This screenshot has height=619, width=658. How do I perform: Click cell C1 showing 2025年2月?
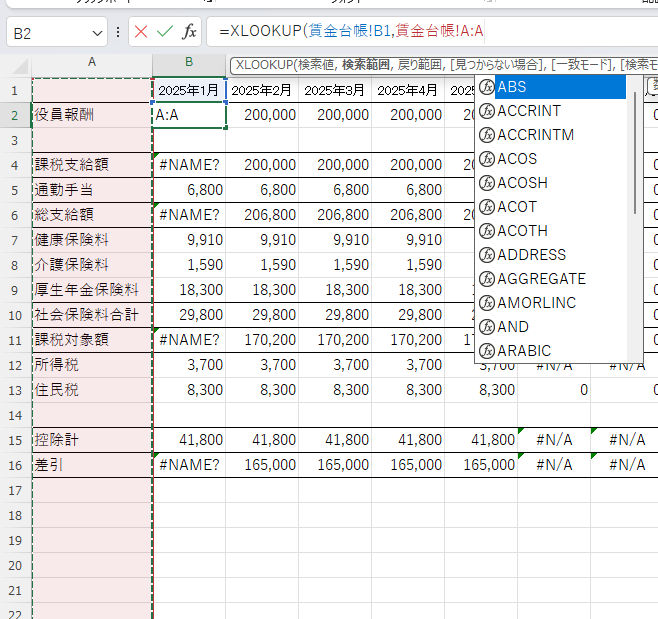pyautogui.click(x=262, y=90)
